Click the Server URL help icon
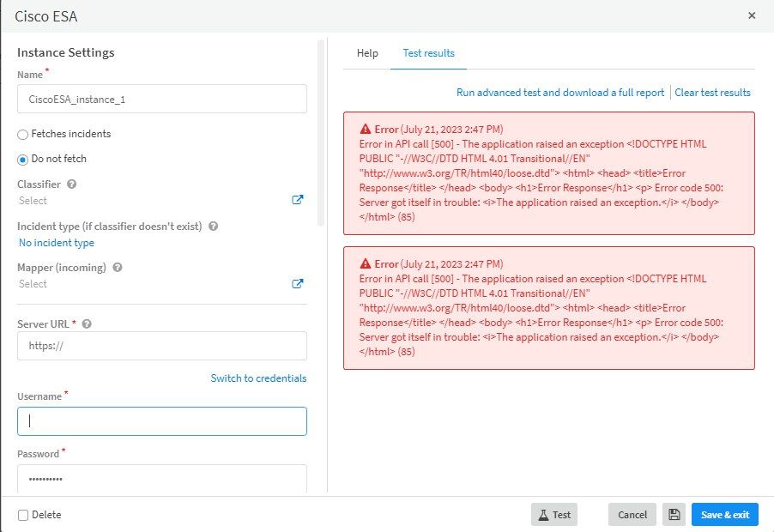The width and height of the screenshot is (774, 532). tap(87, 324)
